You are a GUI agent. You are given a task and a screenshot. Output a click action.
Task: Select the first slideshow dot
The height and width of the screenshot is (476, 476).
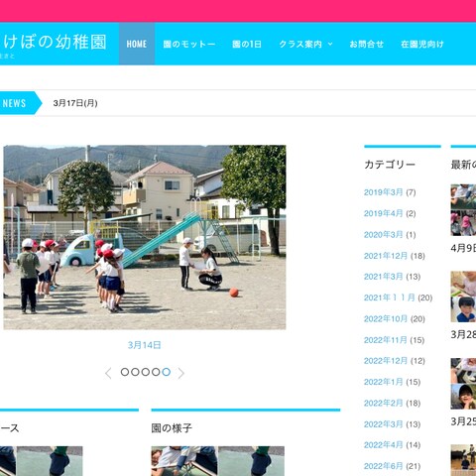point(125,372)
